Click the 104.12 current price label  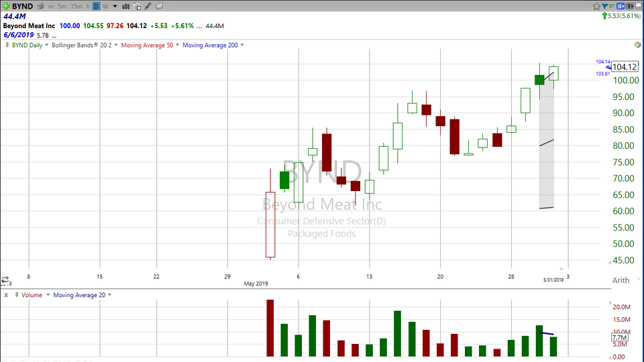(625, 67)
